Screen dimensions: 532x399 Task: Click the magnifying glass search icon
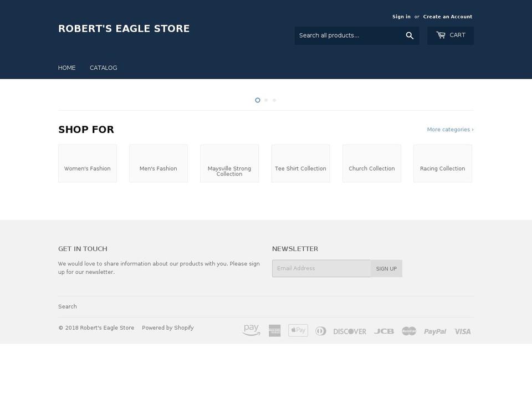(x=410, y=35)
